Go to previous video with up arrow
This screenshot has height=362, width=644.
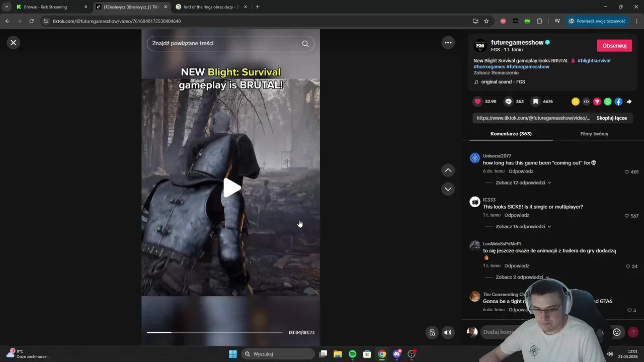point(448,170)
